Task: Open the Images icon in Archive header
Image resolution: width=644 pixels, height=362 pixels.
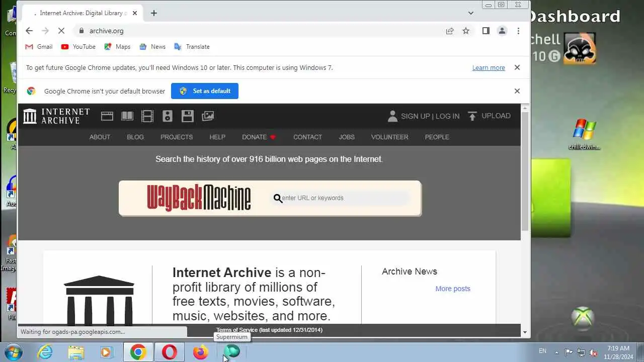Action: point(208,116)
